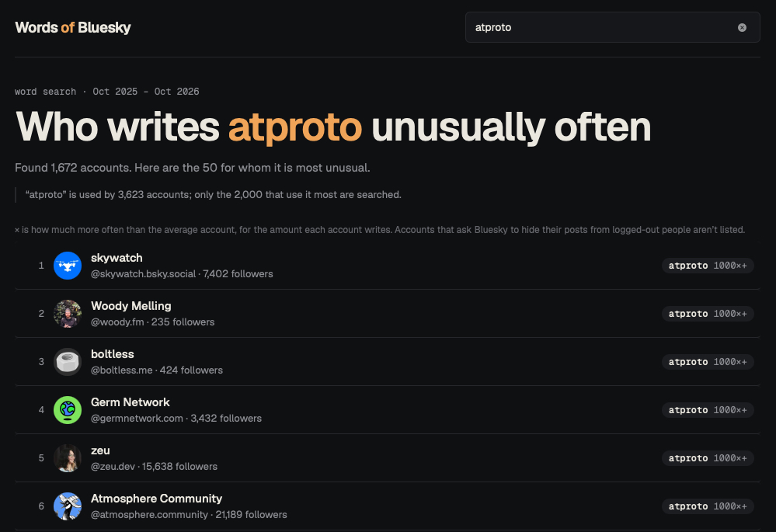Click the date range 'Oct 2025 - Oct 2026'
The height and width of the screenshot is (532, 776).
point(146,92)
